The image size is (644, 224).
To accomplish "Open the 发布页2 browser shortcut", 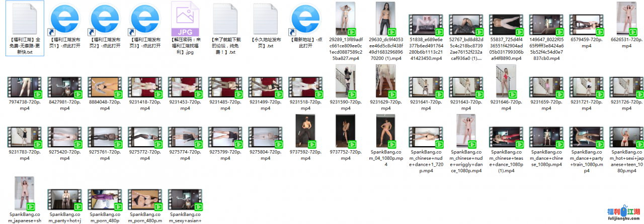I will click(x=105, y=19).
